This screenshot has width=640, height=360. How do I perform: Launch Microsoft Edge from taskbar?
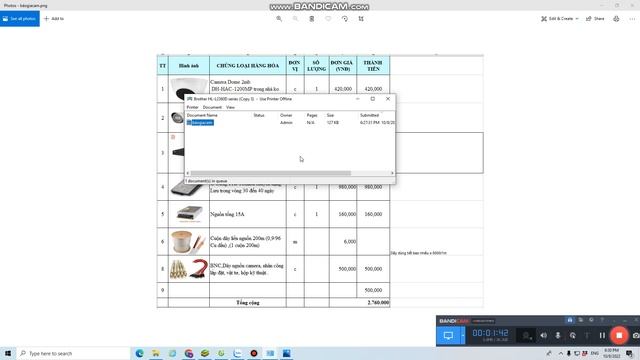tap(139, 353)
